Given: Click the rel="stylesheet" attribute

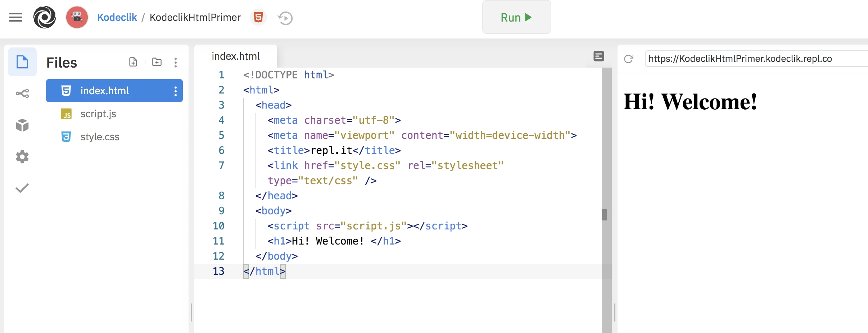Looking at the screenshot, I should point(456,165).
